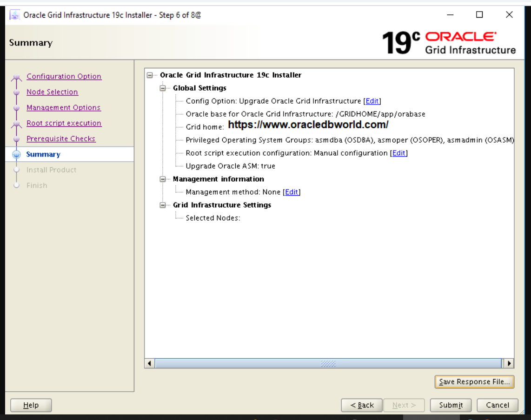The width and height of the screenshot is (531, 420).
Task: Maximize the installer window
Action: coord(479,14)
